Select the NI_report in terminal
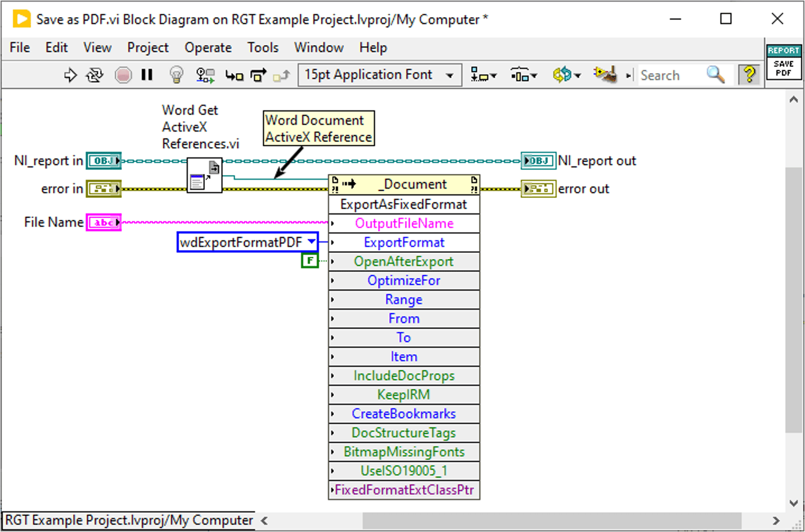Screen dimensions: 805x532 pyautogui.click(x=104, y=161)
